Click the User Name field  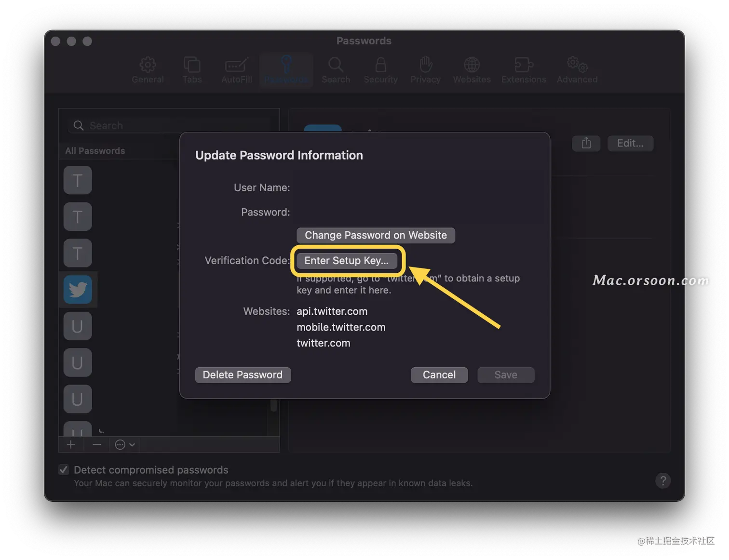(x=415, y=187)
